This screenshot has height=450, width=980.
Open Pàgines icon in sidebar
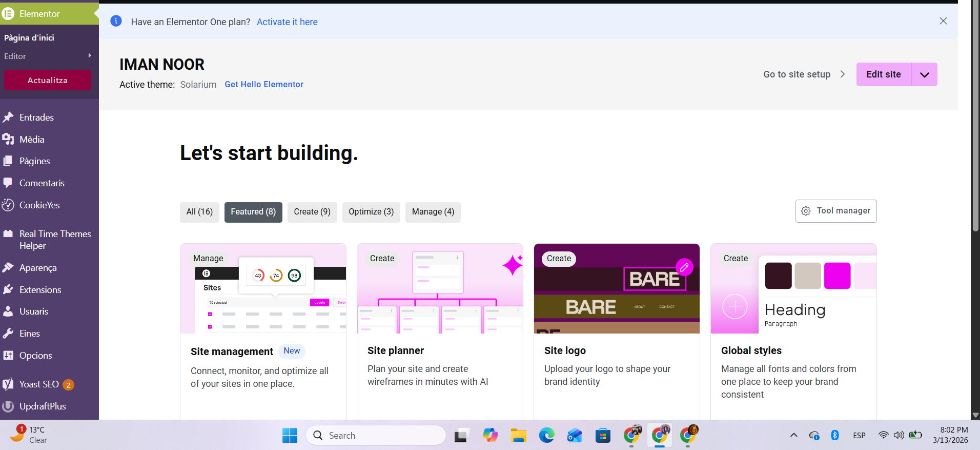point(8,161)
